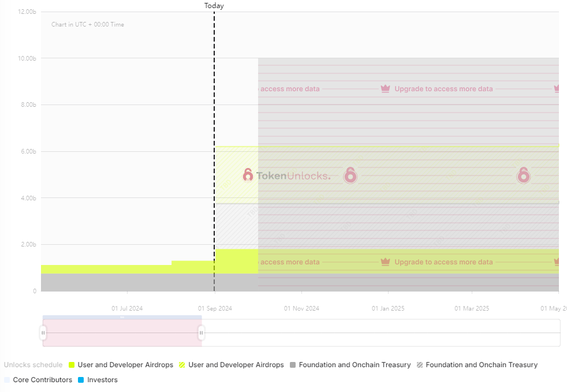Click the rightmost pink padlock watermark icon
Screen dimensions: 567x392
tap(523, 176)
